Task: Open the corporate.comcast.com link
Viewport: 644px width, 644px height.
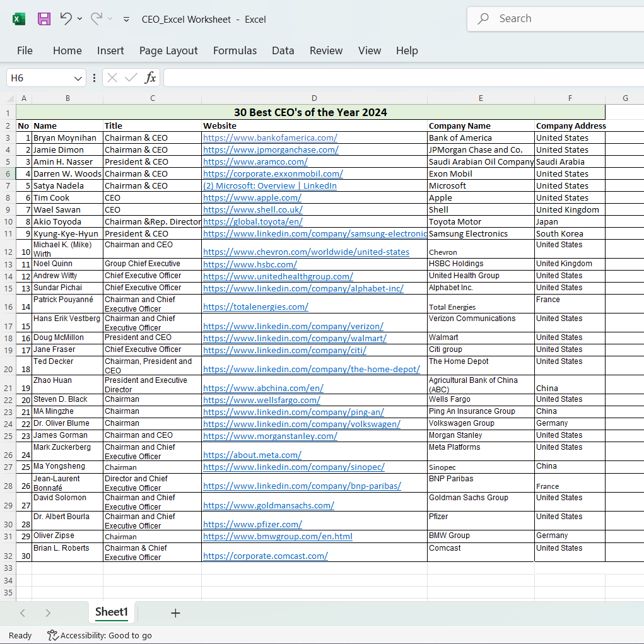Action: tap(266, 556)
